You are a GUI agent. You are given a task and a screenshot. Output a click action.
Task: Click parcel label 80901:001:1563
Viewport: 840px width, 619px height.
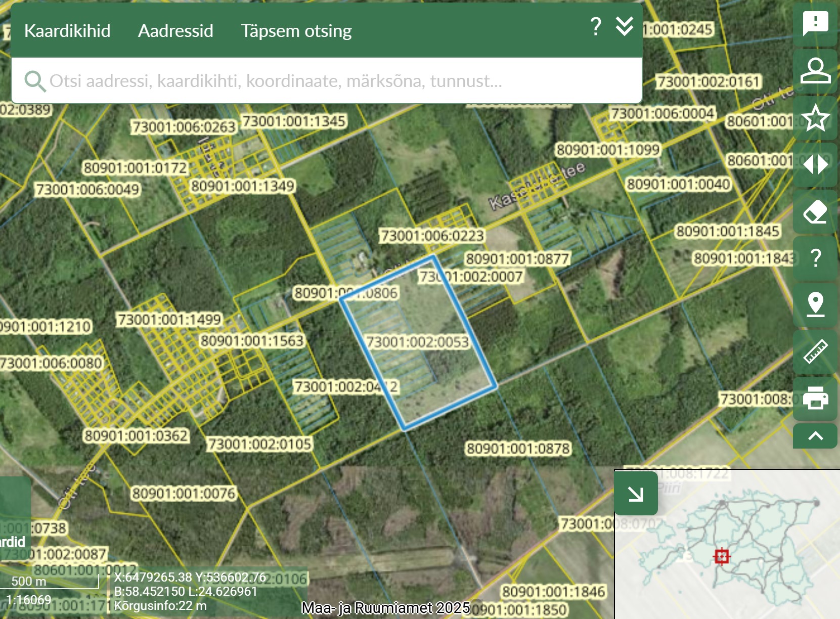click(x=252, y=341)
